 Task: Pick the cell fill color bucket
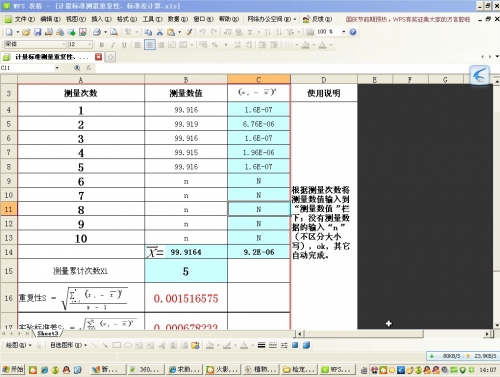click(x=305, y=45)
